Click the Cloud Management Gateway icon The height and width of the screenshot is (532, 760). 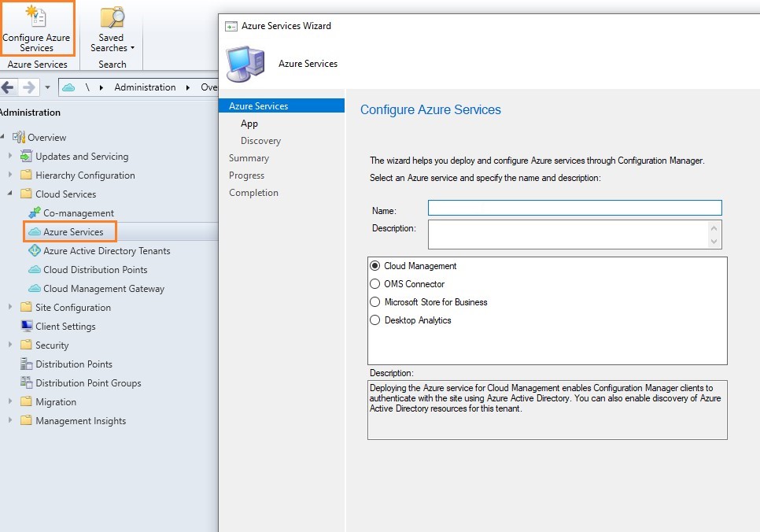[35, 288]
